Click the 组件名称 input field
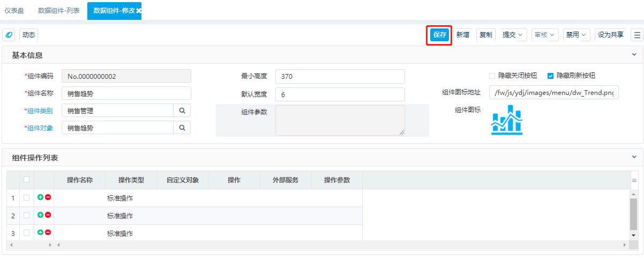The height and width of the screenshot is (258, 644). tap(126, 93)
